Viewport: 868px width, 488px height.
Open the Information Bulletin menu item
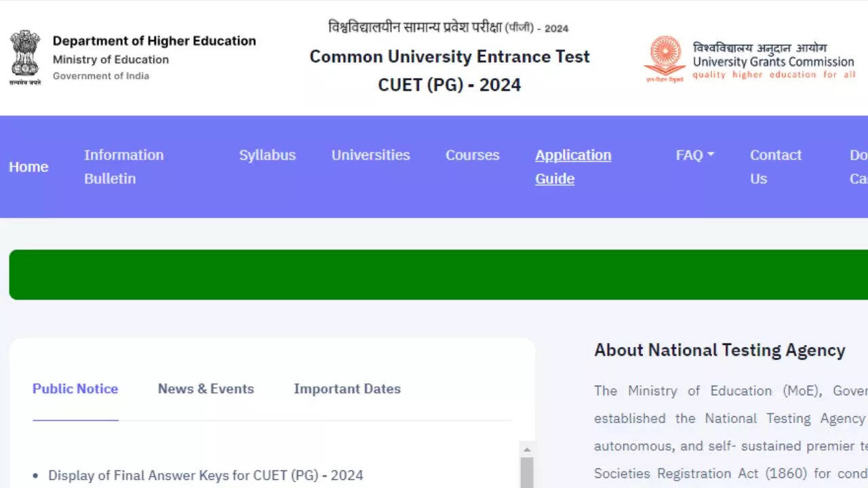(x=123, y=167)
